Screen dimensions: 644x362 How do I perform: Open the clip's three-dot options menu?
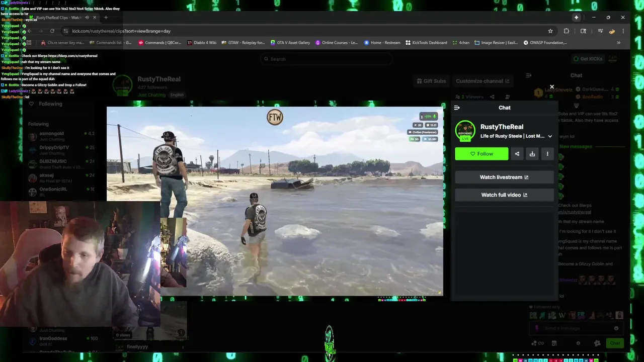[547, 154]
